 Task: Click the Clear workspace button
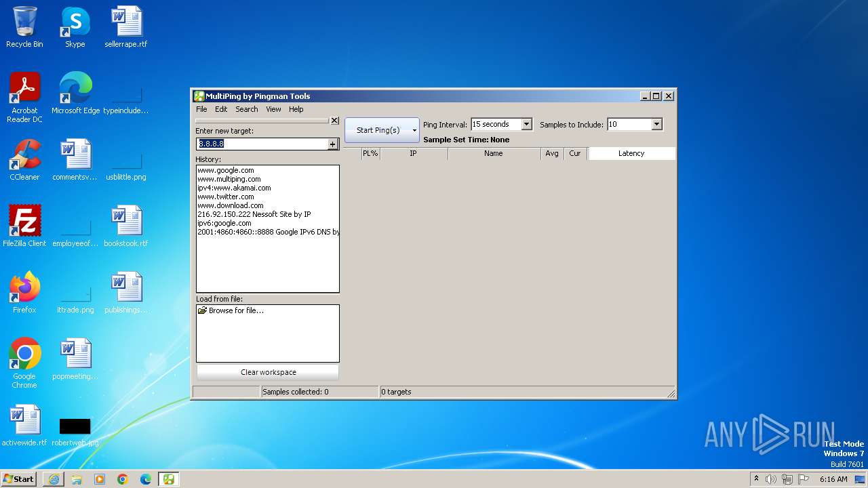pos(268,372)
